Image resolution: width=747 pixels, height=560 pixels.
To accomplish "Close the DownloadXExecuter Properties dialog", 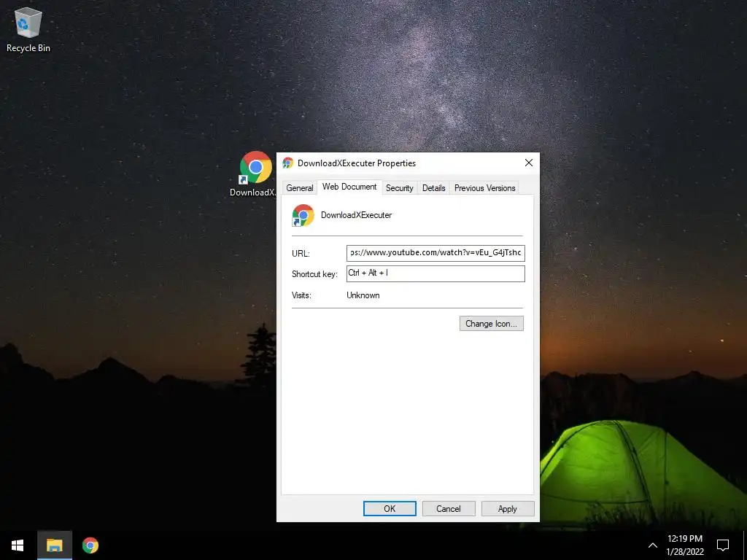I will 528,163.
